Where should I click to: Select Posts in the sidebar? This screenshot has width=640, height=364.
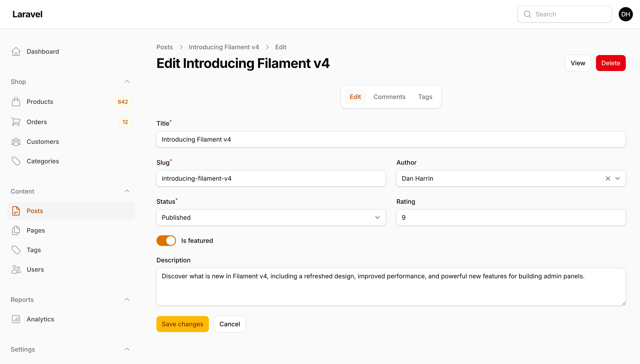click(x=71, y=211)
